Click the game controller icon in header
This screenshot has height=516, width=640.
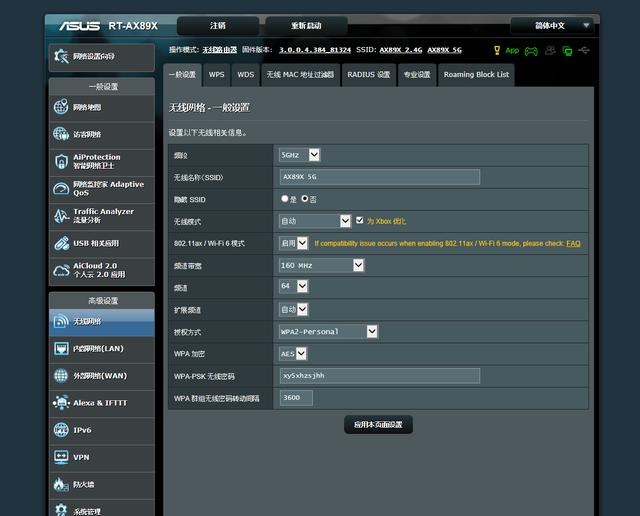531,50
